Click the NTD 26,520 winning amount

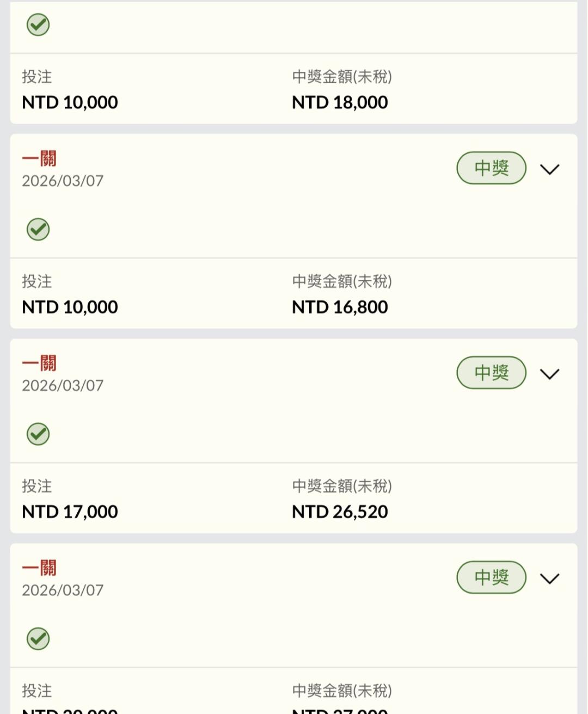point(340,512)
